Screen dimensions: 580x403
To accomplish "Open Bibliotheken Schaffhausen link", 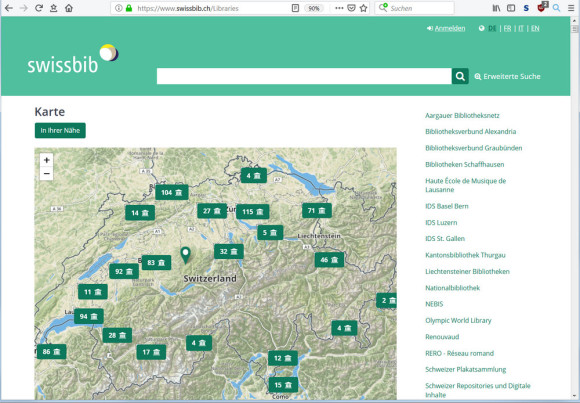I will point(465,164).
